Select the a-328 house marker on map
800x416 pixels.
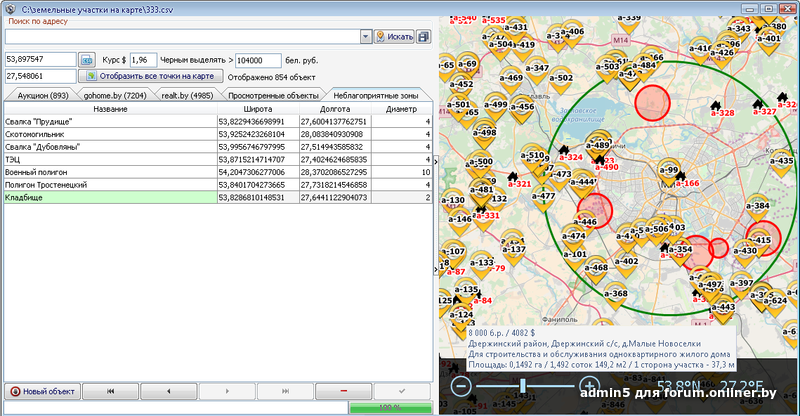tap(715, 104)
